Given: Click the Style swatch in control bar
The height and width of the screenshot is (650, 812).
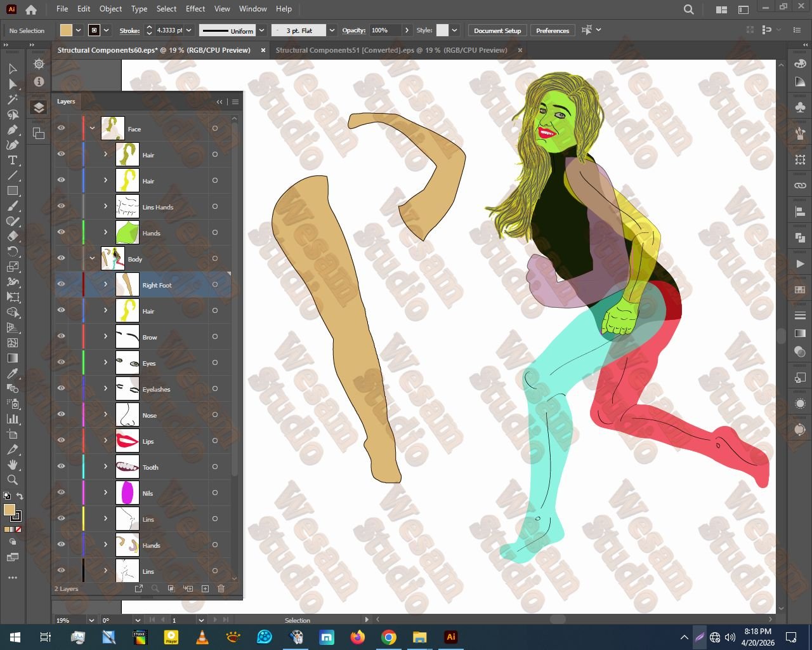Looking at the screenshot, I should click(x=442, y=30).
